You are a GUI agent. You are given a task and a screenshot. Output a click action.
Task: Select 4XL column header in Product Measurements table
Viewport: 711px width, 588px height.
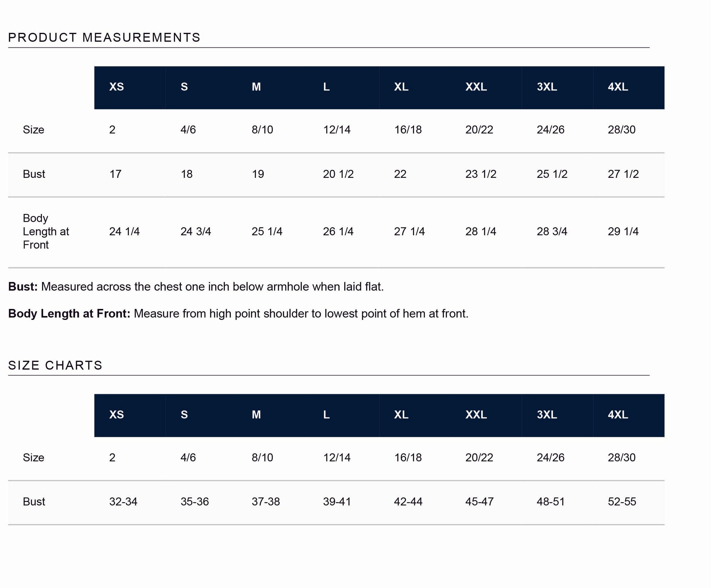click(x=618, y=87)
